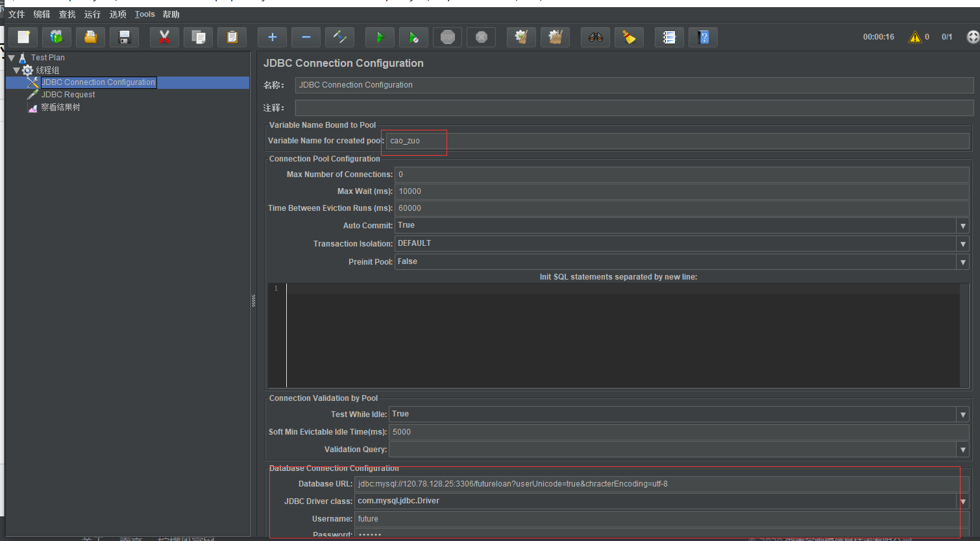The width and height of the screenshot is (980, 541).
Task: Open the JDBC Driver class dropdown
Action: pyautogui.click(x=963, y=501)
